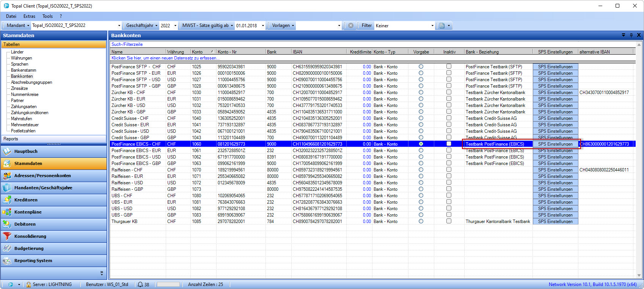Pin the Bankkonten panel with the pin icon
644x289 pixels.
(x=631, y=35)
